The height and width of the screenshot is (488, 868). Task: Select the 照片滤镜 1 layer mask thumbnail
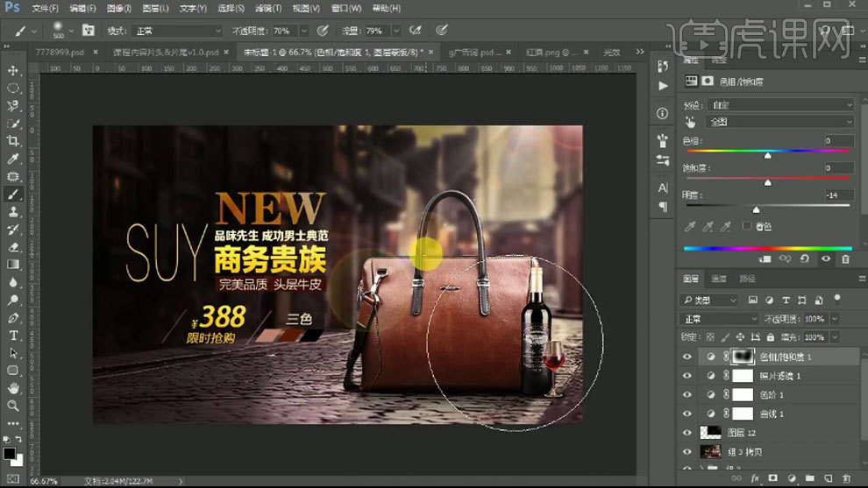(x=743, y=376)
